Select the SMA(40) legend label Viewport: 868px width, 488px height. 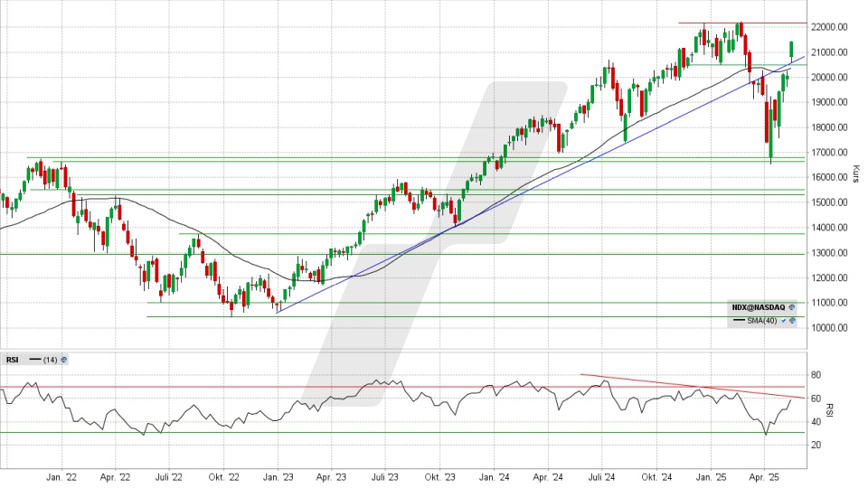point(762,321)
